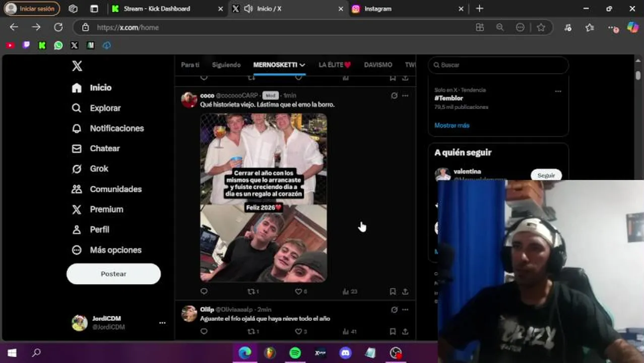644x363 pixels.
Task: Open the Windows Start menu
Action: (x=12, y=353)
